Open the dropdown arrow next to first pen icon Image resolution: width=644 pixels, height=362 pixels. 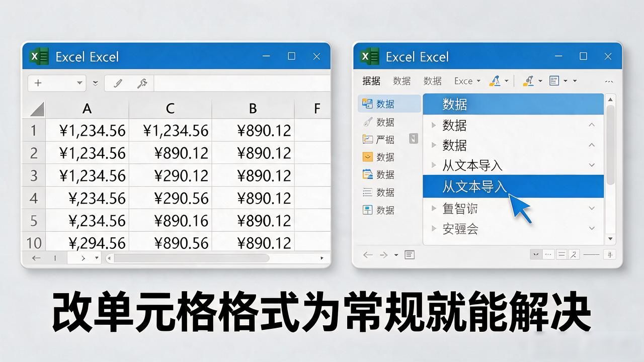506,81
